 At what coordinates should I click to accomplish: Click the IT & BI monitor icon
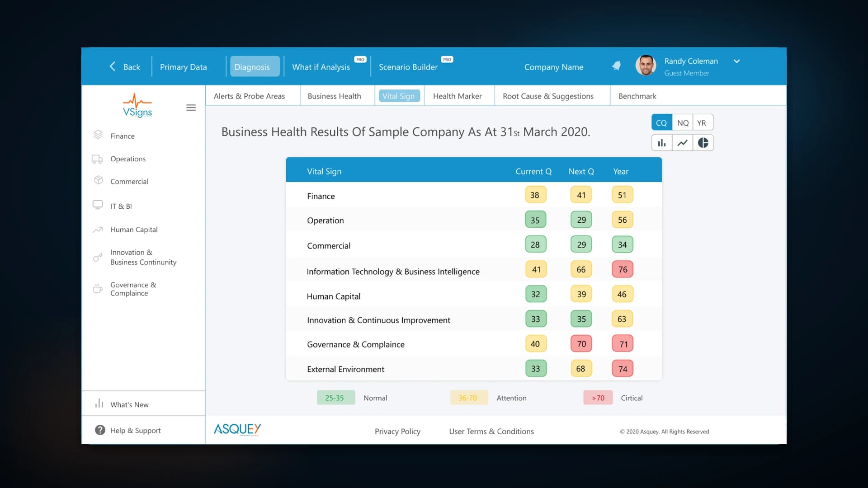[98, 205]
